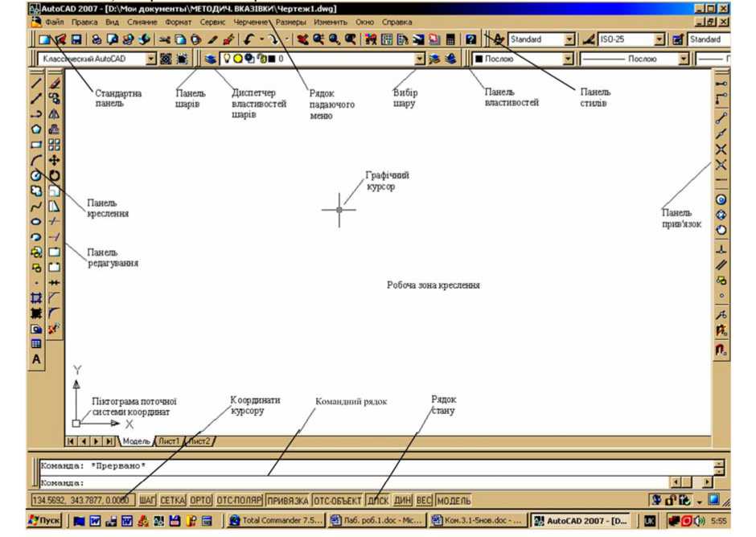Open the linetype Послою dropdown
This screenshot has height=537, width=756.
point(684,59)
